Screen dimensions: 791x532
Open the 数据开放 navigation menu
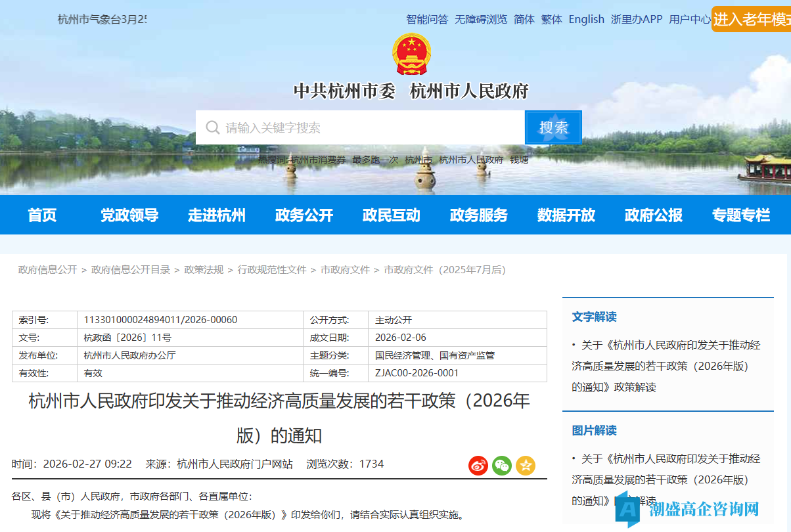click(x=566, y=215)
